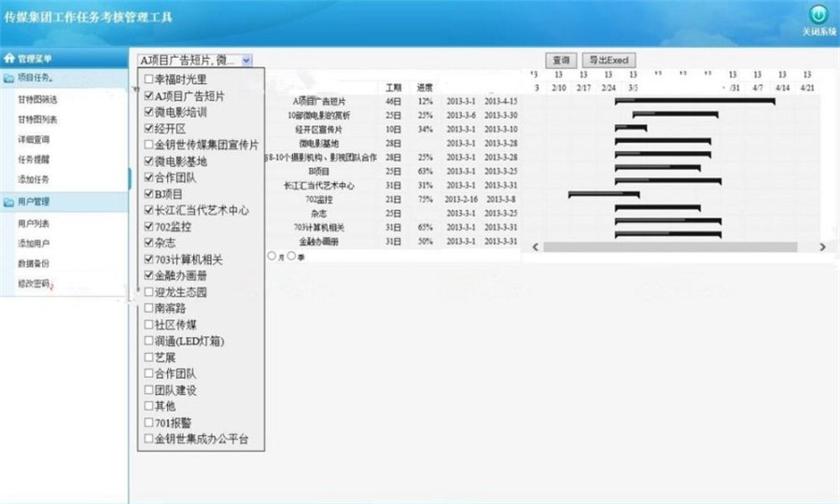The image size is (840, 504).
Task: Collapse the 用户管理 menu section
Action: (64, 202)
